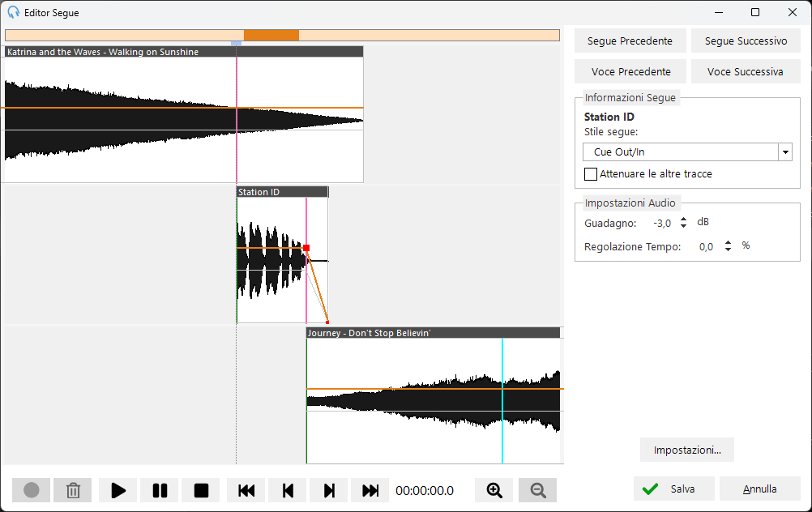Click the Regolazione Tempo value 0,0

[x=706, y=247]
